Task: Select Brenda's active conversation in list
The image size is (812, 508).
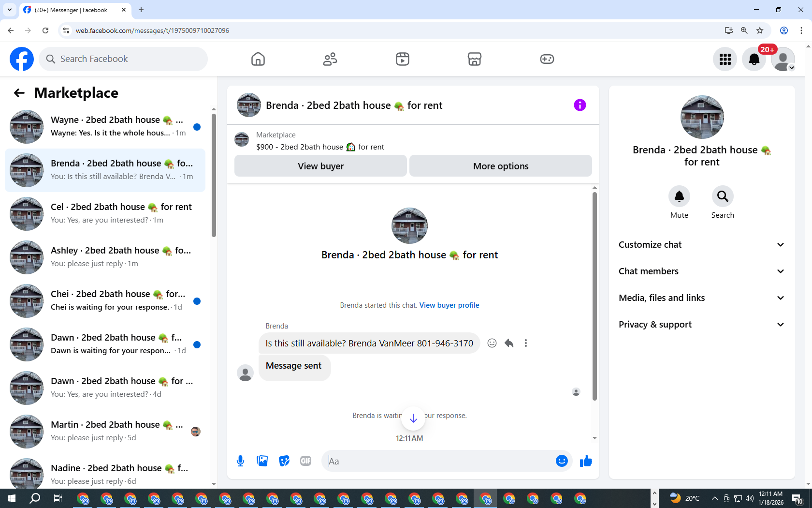Action: click(105, 170)
